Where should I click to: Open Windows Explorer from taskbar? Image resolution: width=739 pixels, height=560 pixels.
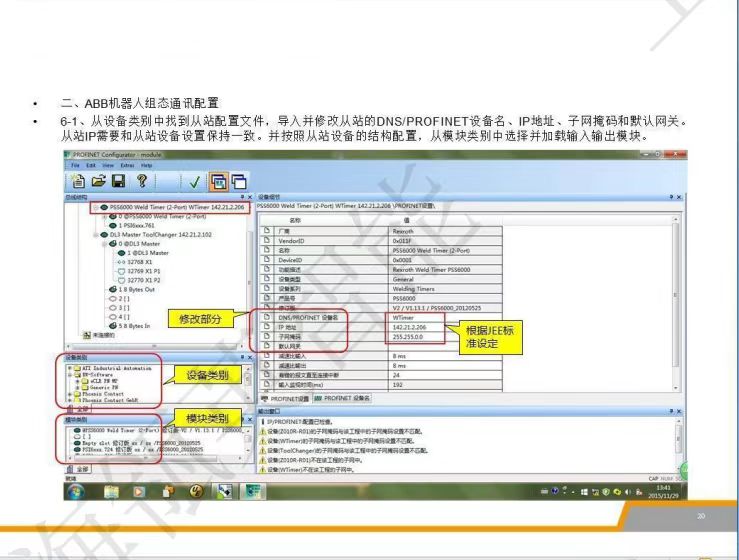click(111, 492)
